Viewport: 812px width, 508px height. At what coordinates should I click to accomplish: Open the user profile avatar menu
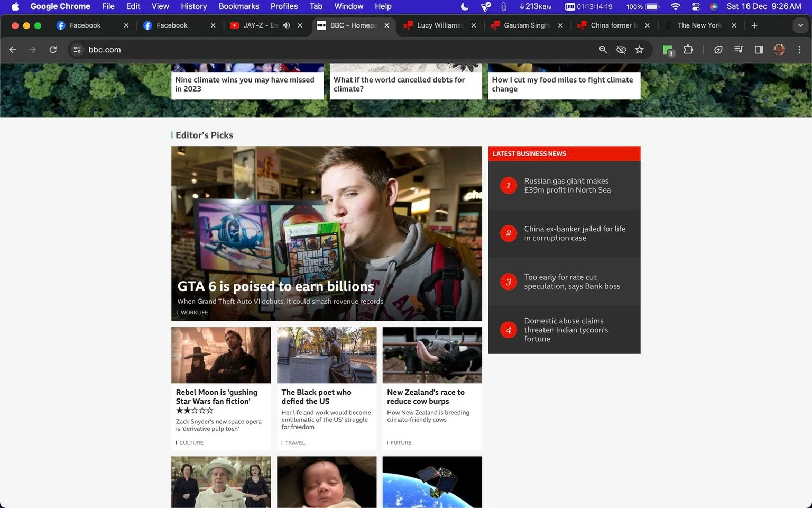[x=779, y=49]
